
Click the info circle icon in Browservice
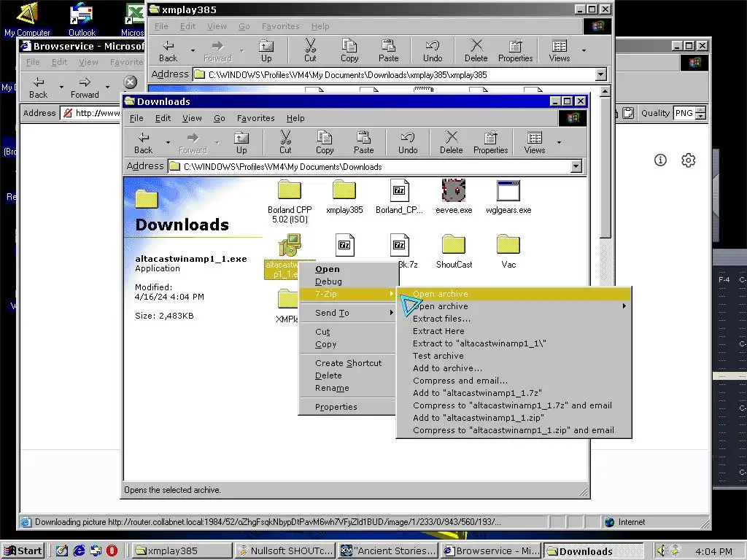[x=660, y=160]
